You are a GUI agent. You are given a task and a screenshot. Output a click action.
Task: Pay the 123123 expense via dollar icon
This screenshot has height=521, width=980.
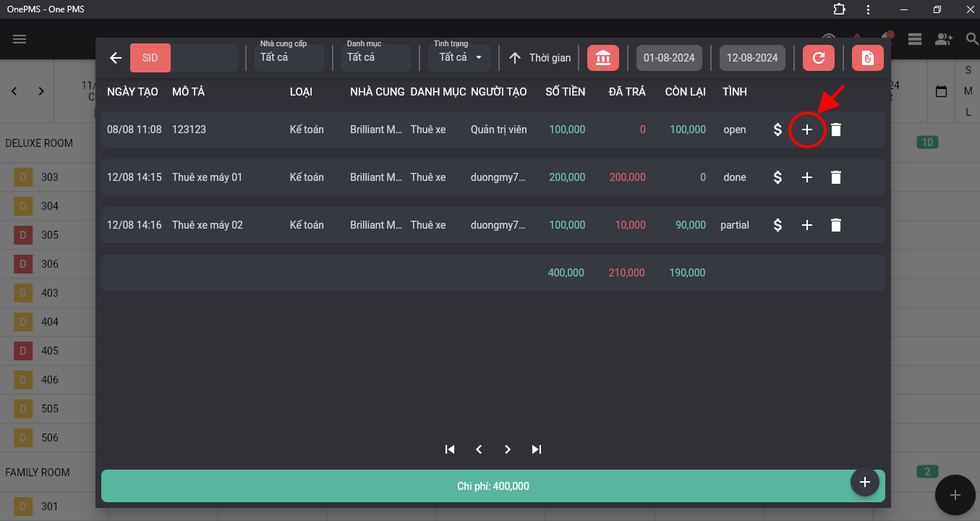coord(777,130)
